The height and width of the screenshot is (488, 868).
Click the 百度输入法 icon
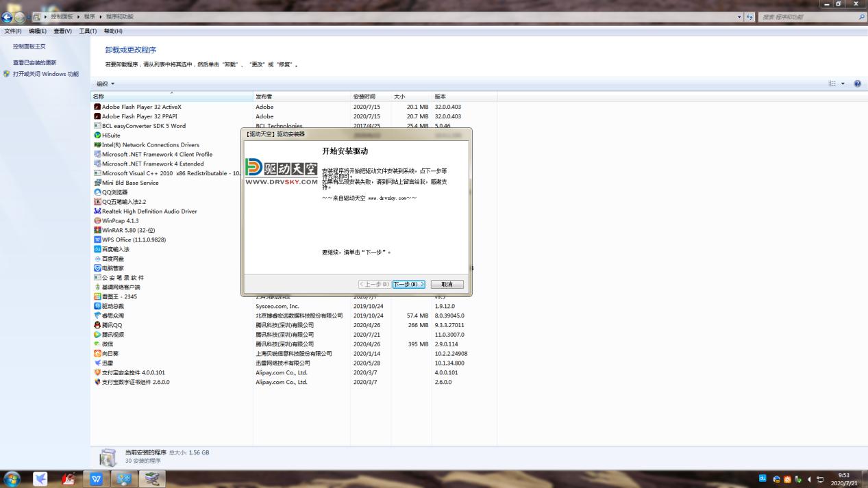[x=97, y=249]
